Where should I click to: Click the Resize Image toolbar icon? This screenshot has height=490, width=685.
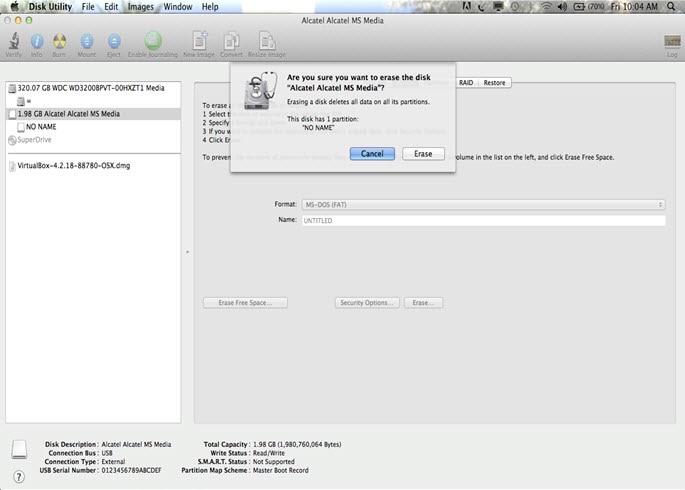(266, 41)
